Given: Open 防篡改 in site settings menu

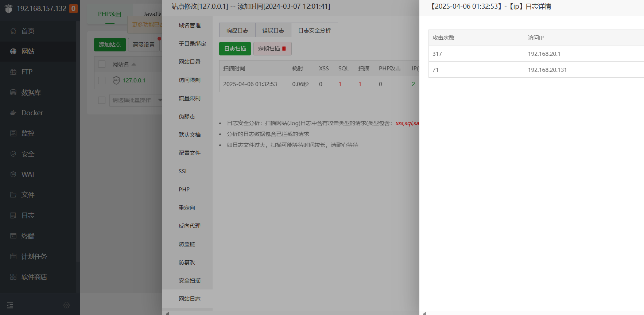Looking at the screenshot, I should tap(187, 262).
